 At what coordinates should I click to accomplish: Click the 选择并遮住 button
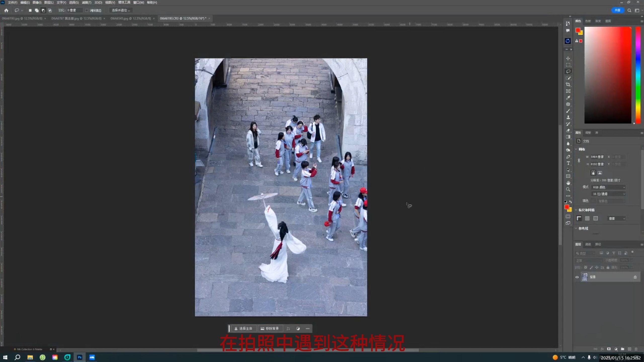point(120,10)
